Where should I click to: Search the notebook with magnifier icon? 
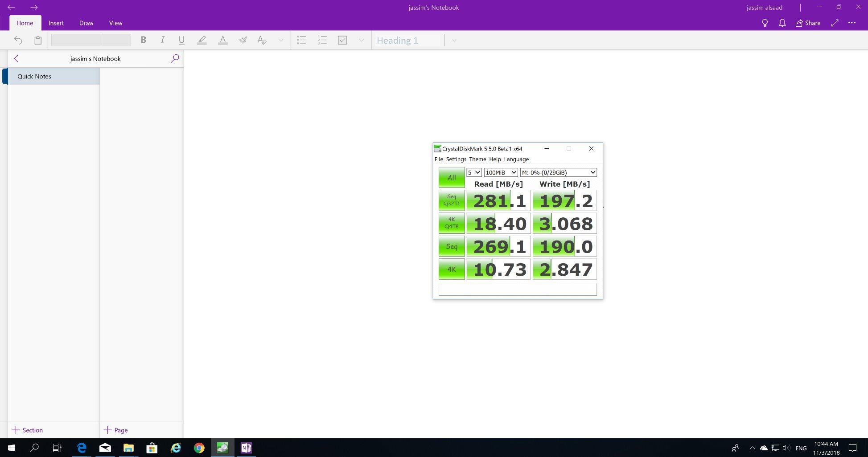pyautogui.click(x=175, y=58)
